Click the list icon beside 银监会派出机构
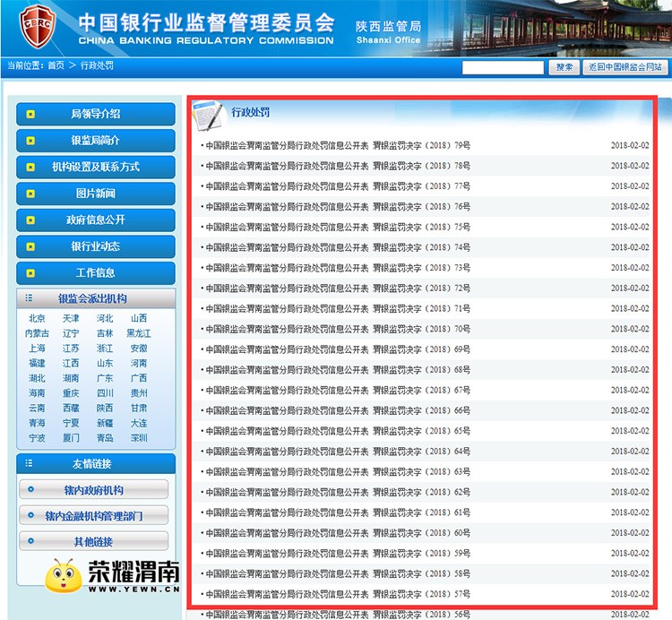This screenshot has height=620, width=672. 29,298
